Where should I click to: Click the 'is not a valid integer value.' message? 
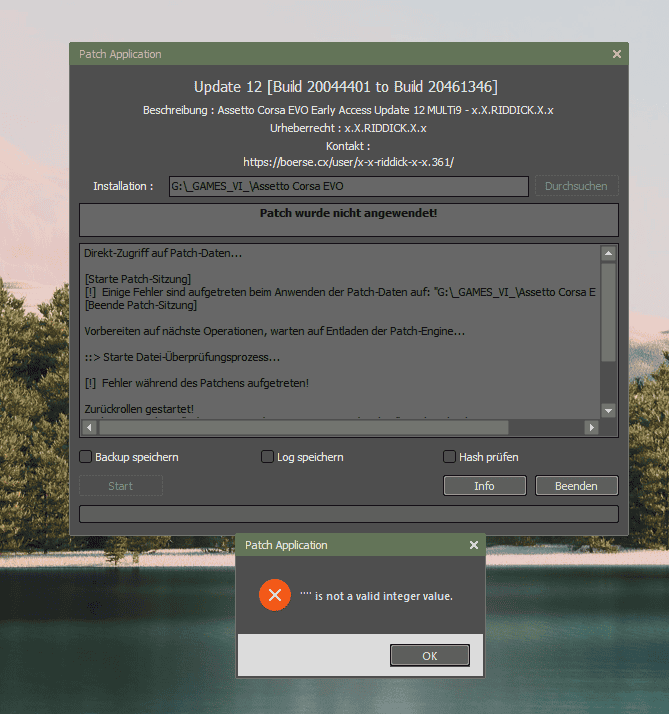pos(376,596)
